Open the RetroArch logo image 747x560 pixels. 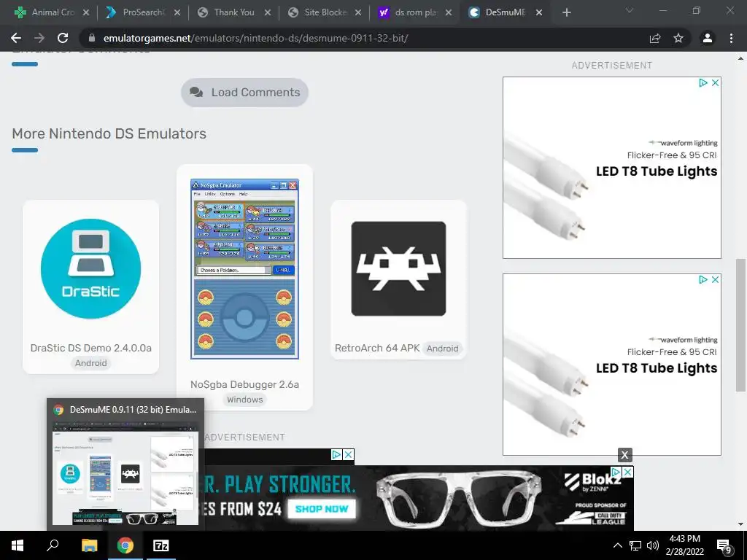coord(399,268)
